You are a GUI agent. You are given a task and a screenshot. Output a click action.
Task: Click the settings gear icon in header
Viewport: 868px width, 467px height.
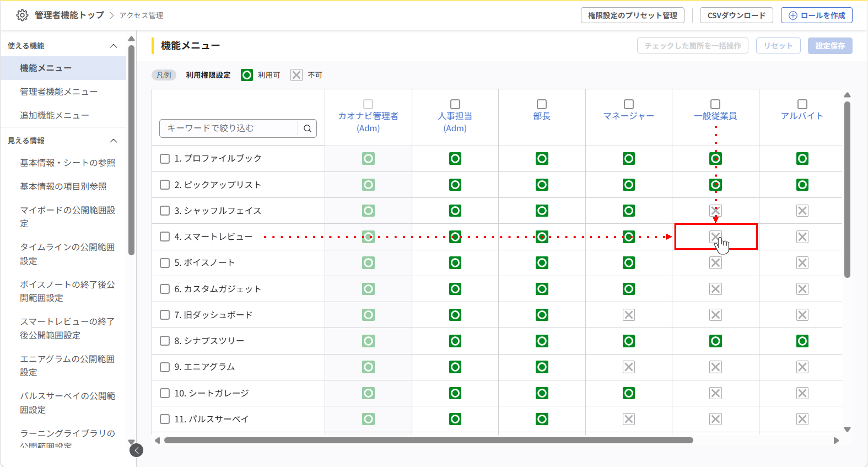click(x=22, y=15)
